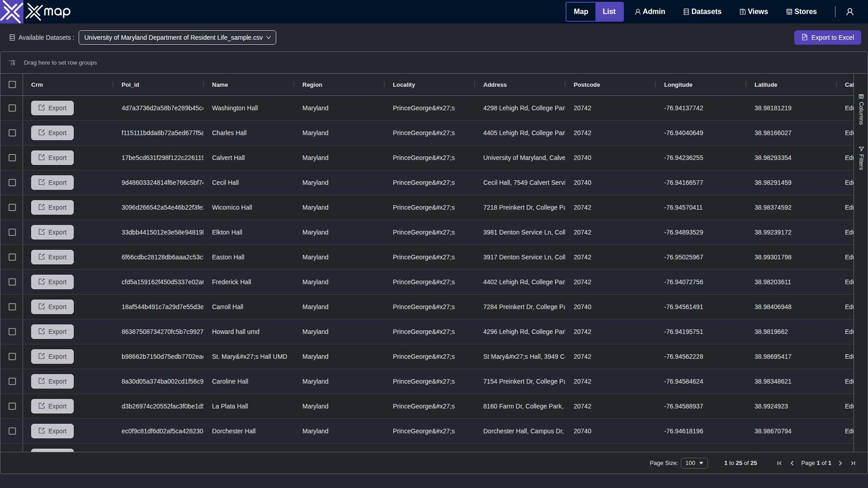
Task: Select latitude 38.98670794 cell
Action: pyautogui.click(x=791, y=431)
